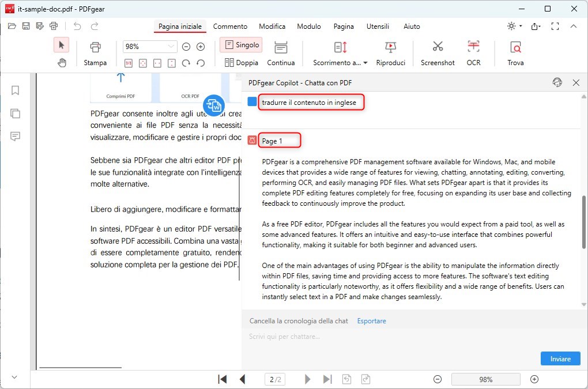
Task: Zoom in using toolbar plus icon
Action: coord(201,47)
